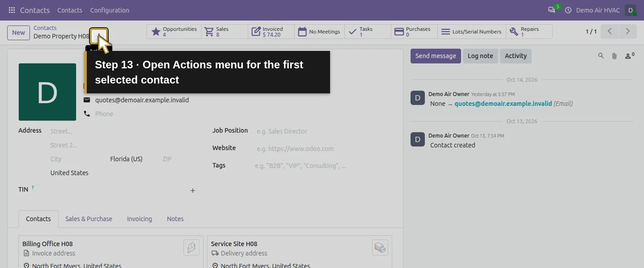Open the Opportunities stat button
Viewport: 644px width, 268px height.
(x=174, y=32)
